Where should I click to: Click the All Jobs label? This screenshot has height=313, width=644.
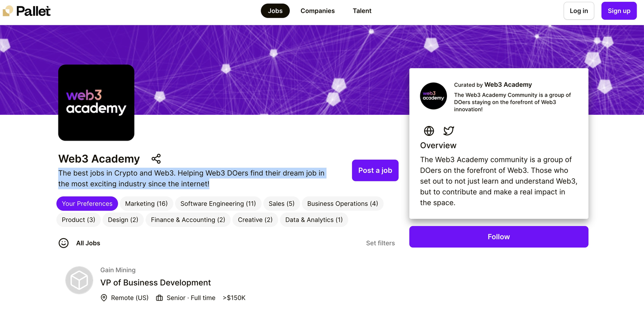point(88,243)
